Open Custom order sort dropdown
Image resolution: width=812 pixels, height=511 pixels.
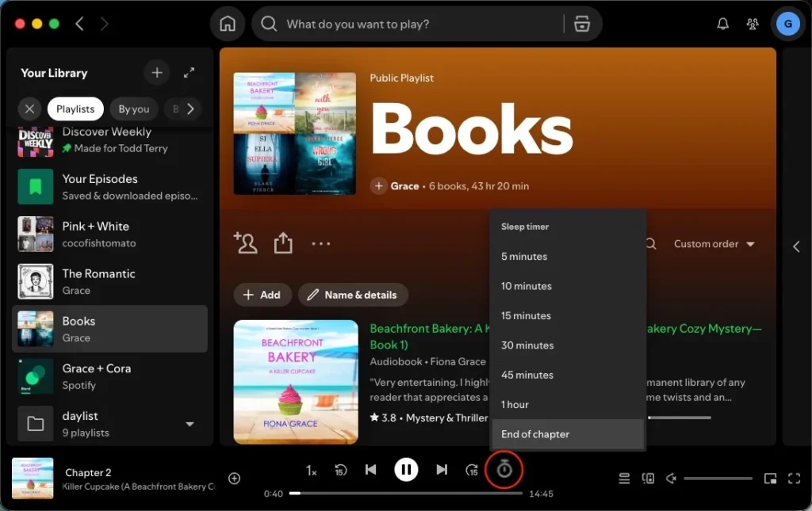[714, 243]
